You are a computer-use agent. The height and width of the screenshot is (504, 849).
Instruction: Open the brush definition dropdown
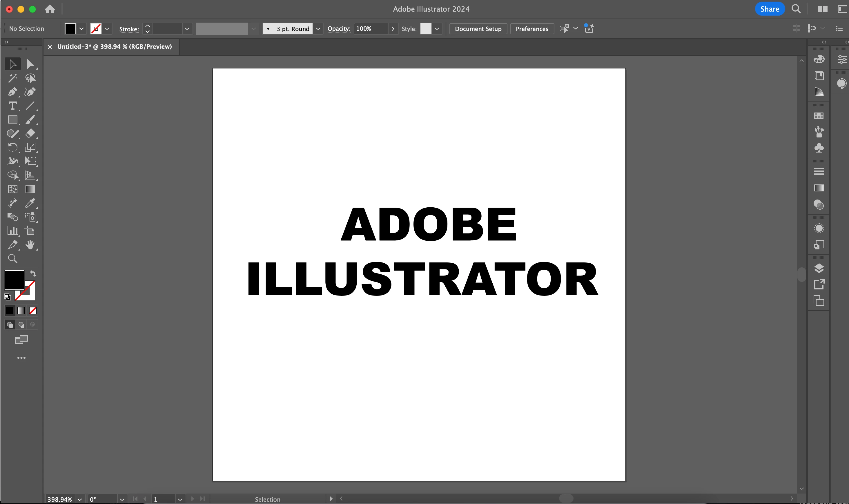(x=318, y=29)
